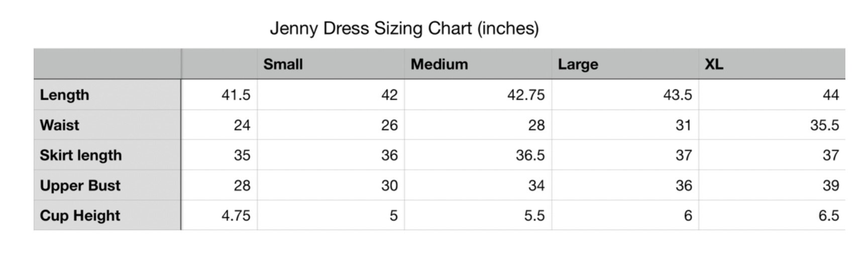Select the Medium column header
This screenshot has width=868, height=256.
tap(478, 64)
